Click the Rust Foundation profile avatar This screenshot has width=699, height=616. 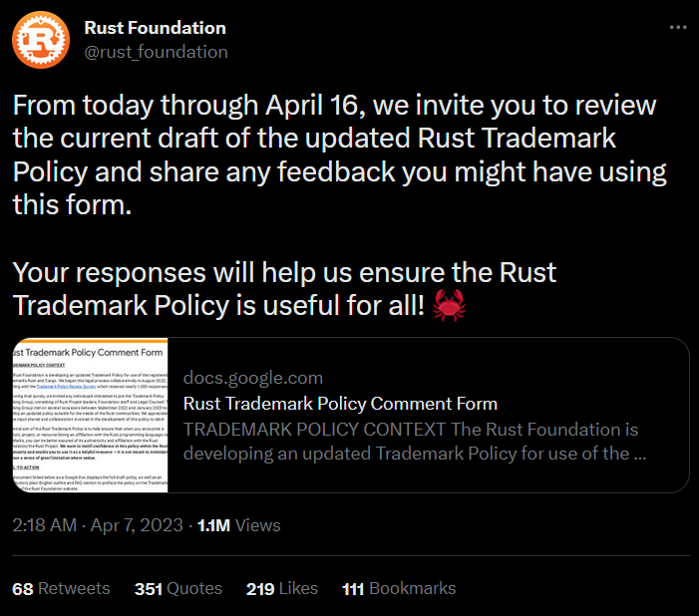pos(40,39)
